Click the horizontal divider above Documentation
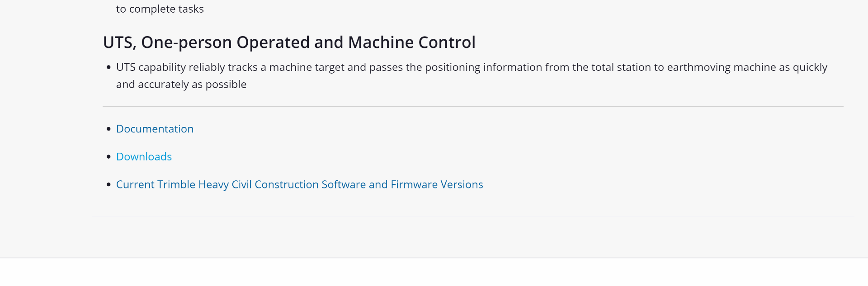Screen dimensions: 868x286 pyautogui.click(x=472, y=106)
